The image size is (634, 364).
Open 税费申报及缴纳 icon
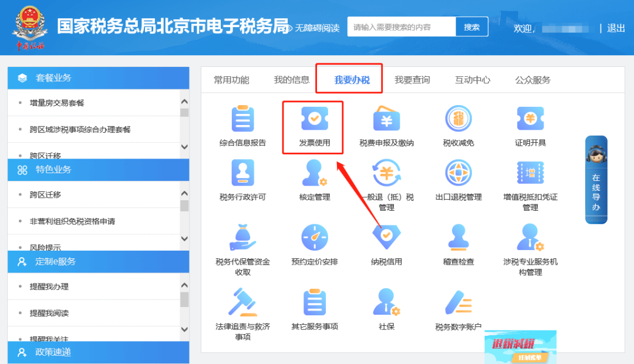coord(386,119)
